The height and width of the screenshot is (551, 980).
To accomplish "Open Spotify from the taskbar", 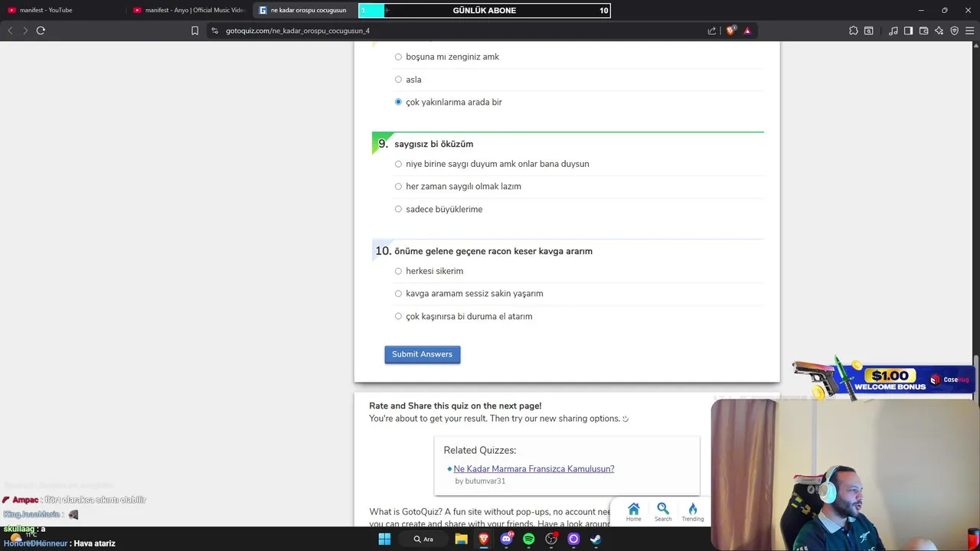I will [x=528, y=539].
